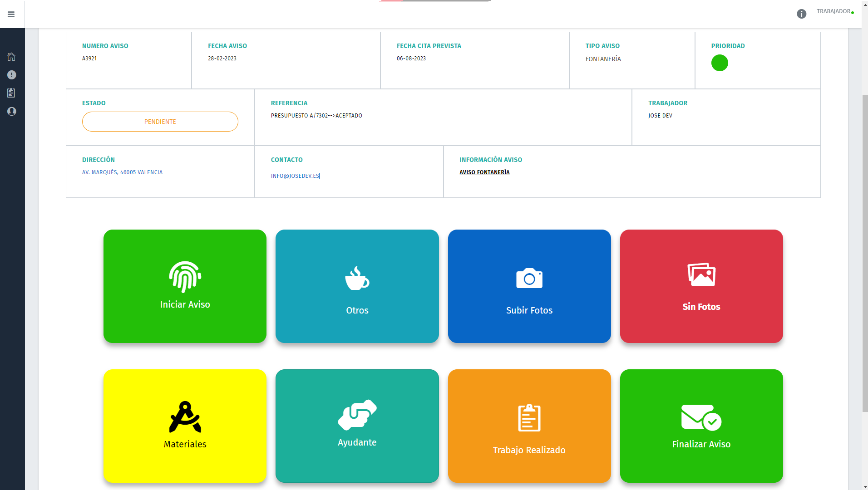This screenshot has height=490, width=868.
Task: Open the AVISO FONTANERÍA link
Action: coord(484,172)
